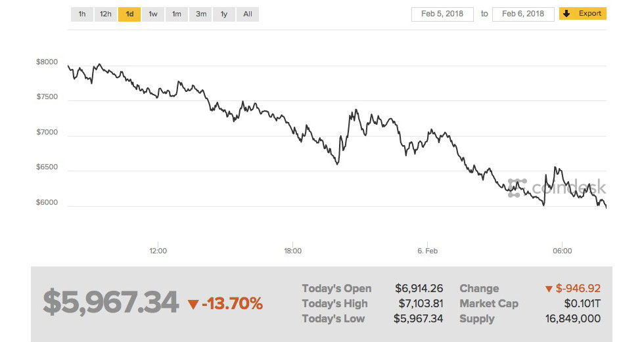The height and width of the screenshot is (342, 644).
Task: Show All time price history
Action: (248, 14)
